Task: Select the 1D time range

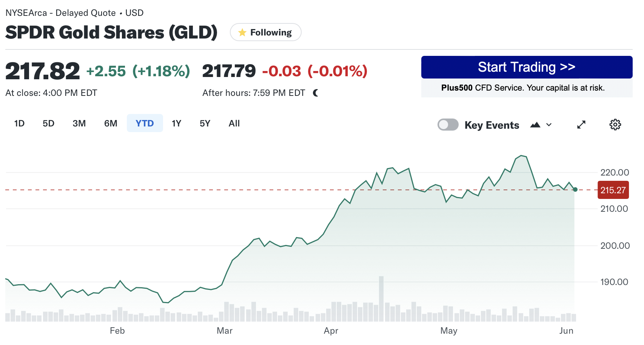Action: [x=19, y=123]
